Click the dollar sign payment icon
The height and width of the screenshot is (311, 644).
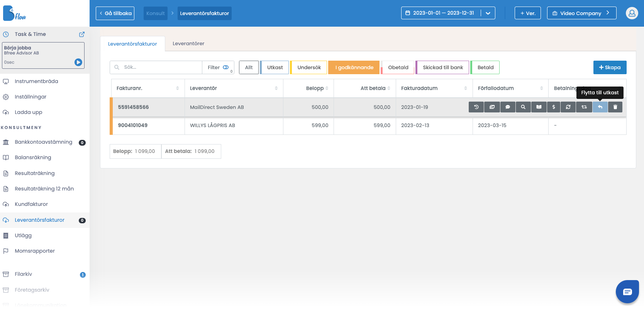[x=554, y=107]
